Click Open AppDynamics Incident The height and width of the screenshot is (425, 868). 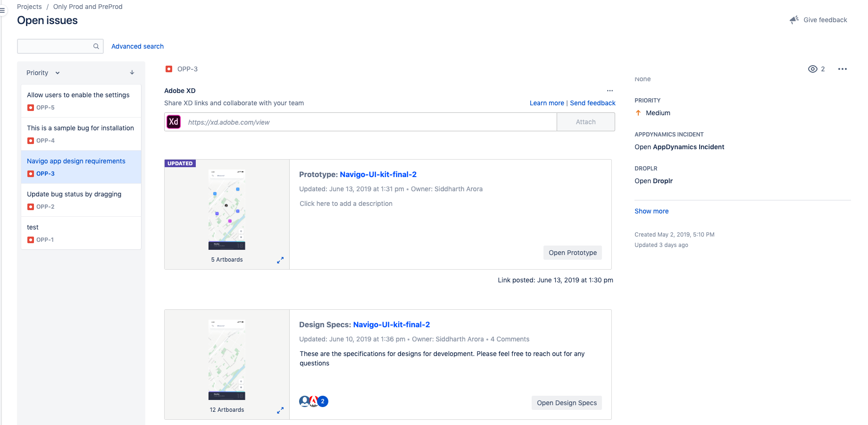(x=679, y=147)
